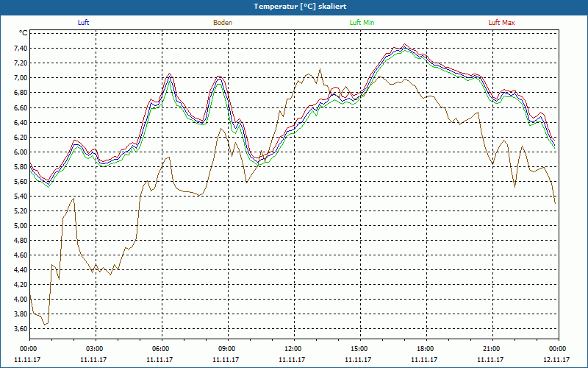
Task: Click the 21:00 time label on the x-axis
Action: pyautogui.click(x=492, y=349)
